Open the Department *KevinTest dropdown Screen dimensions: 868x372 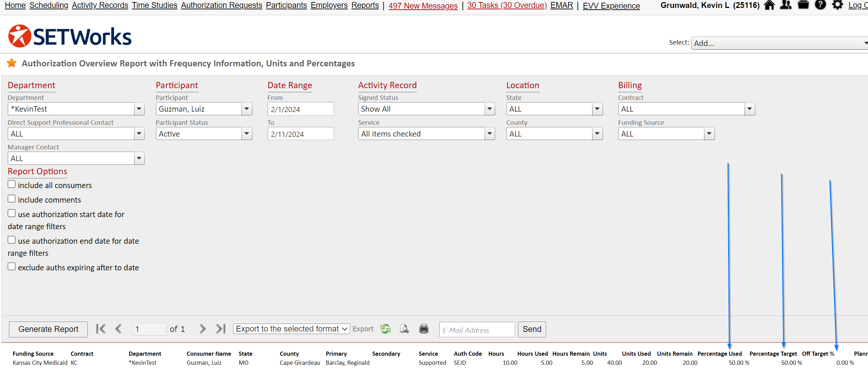coord(76,109)
